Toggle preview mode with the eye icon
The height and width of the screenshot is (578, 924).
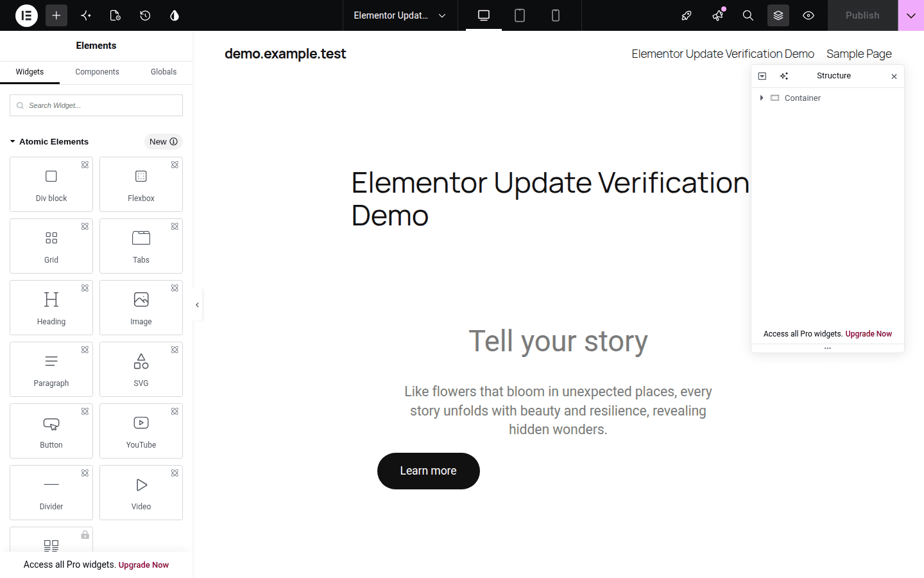(x=809, y=15)
